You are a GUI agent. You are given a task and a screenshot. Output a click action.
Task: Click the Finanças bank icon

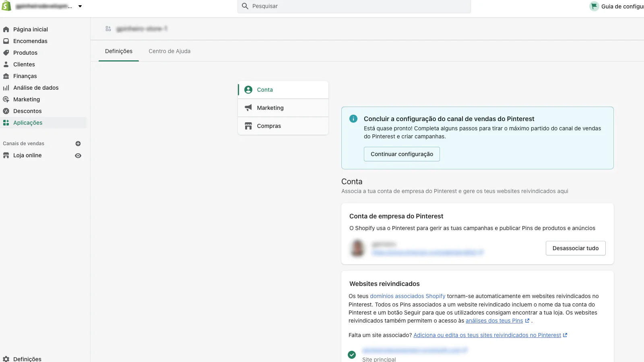click(x=6, y=76)
